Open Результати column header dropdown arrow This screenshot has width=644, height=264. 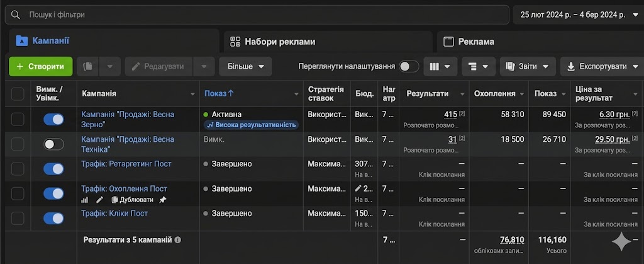coord(462,94)
